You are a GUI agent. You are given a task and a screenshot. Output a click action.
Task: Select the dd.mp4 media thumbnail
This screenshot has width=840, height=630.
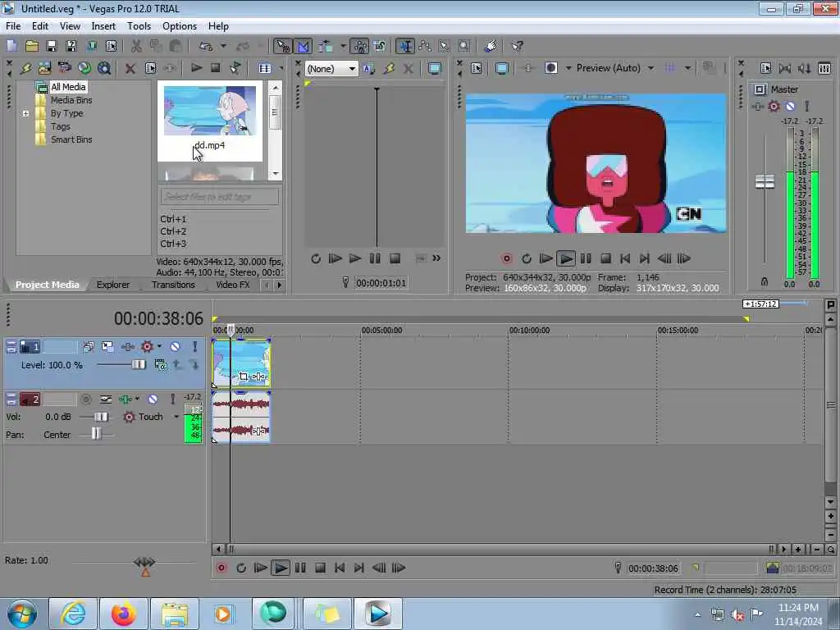coord(209,121)
